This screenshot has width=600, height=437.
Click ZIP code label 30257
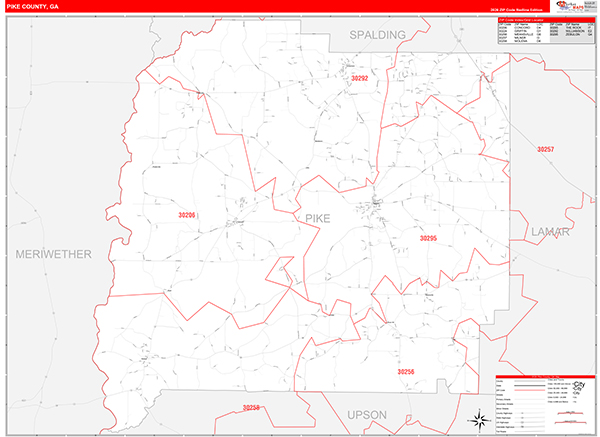(545, 149)
